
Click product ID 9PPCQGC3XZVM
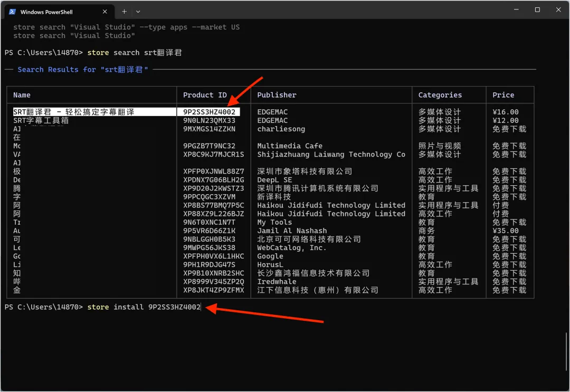[209, 197]
